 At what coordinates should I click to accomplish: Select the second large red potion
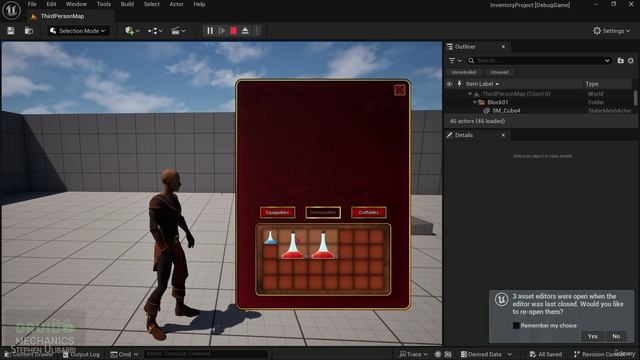click(323, 245)
